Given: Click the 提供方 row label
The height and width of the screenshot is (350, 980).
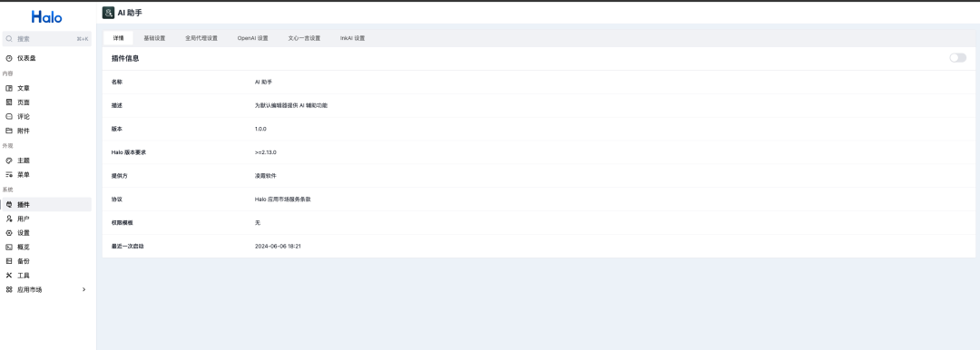Looking at the screenshot, I should pyautogui.click(x=120, y=176).
